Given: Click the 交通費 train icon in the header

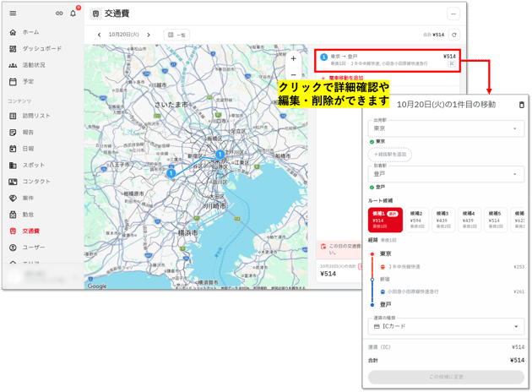Looking at the screenshot, I should 95,14.
